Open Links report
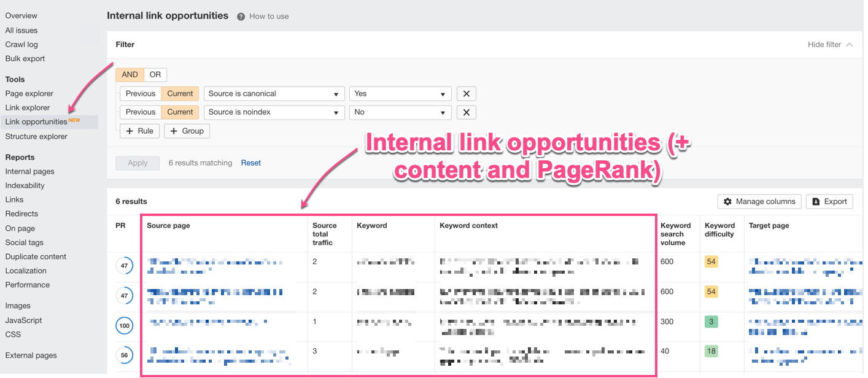 click(14, 200)
